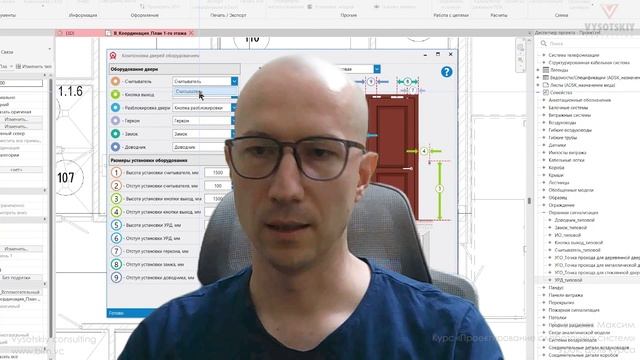Open the Прочие ribbon panel label
The image size is (640, 360).
coord(349,15)
